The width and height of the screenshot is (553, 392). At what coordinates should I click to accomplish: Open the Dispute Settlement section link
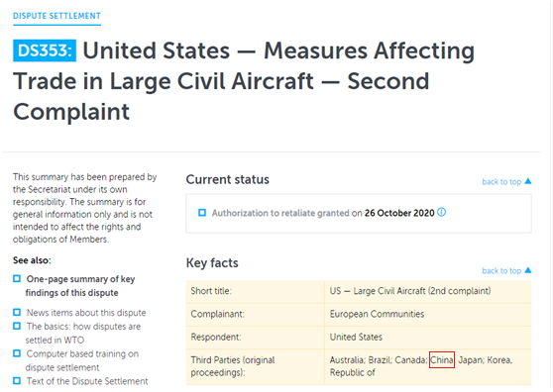click(56, 16)
